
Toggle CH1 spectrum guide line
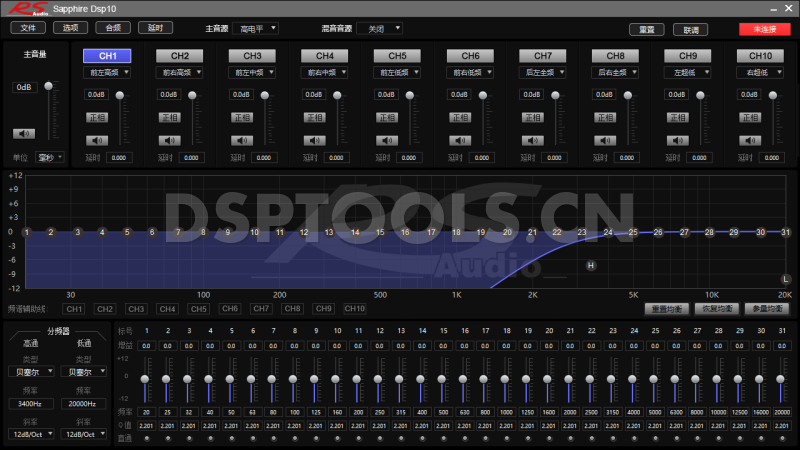74,309
